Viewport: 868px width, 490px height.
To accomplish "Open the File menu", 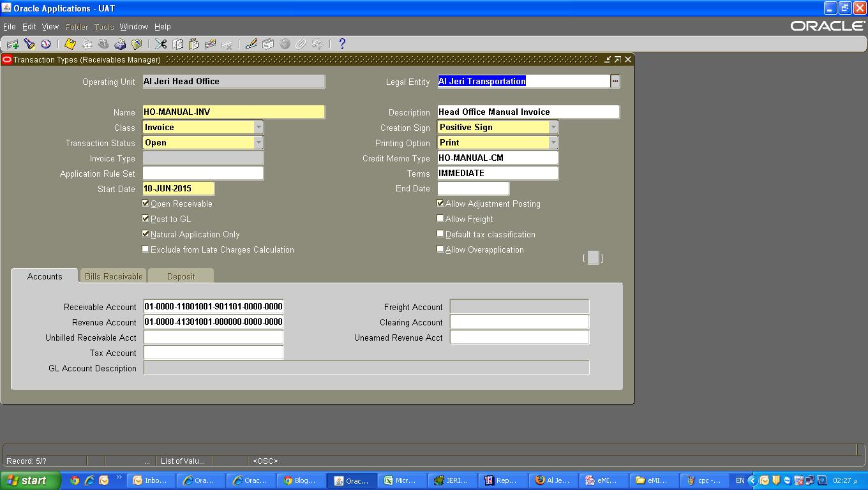I will tap(10, 27).
